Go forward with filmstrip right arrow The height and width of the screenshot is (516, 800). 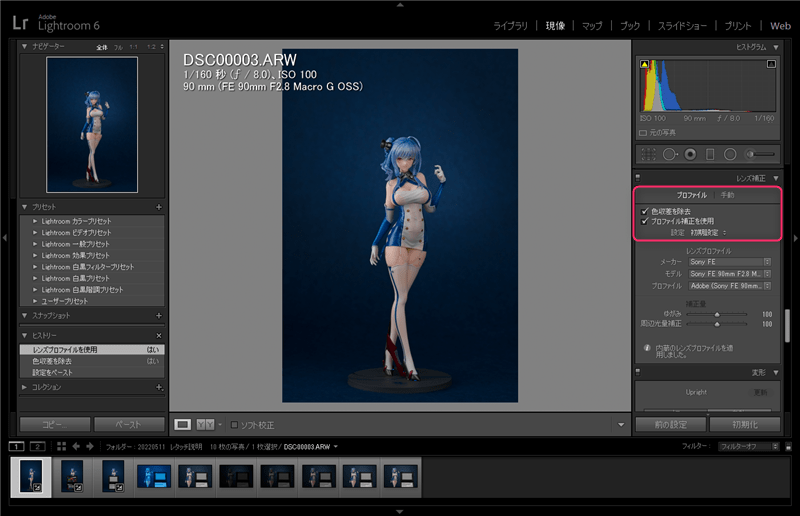coord(90,447)
